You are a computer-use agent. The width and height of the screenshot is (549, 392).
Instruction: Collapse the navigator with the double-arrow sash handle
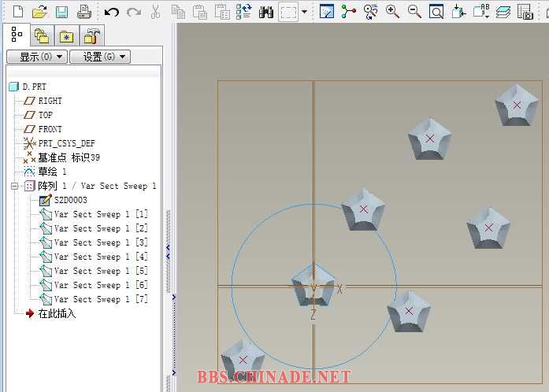tap(168, 252)
